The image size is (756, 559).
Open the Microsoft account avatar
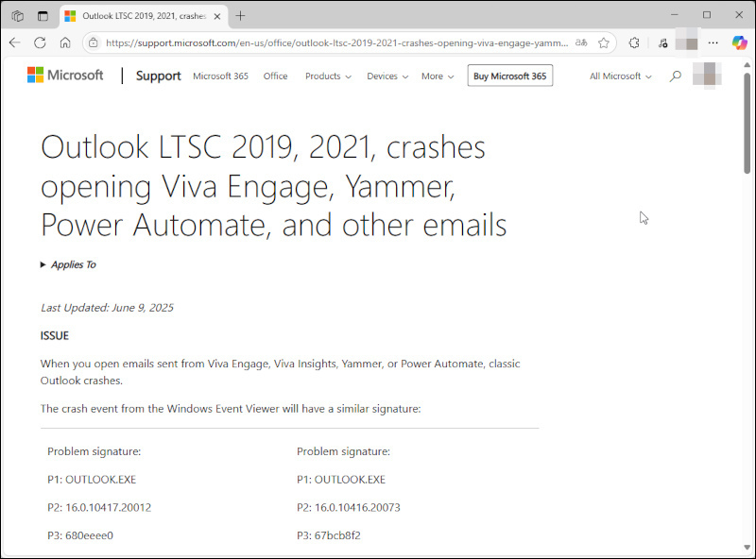[x=707, y=76]
